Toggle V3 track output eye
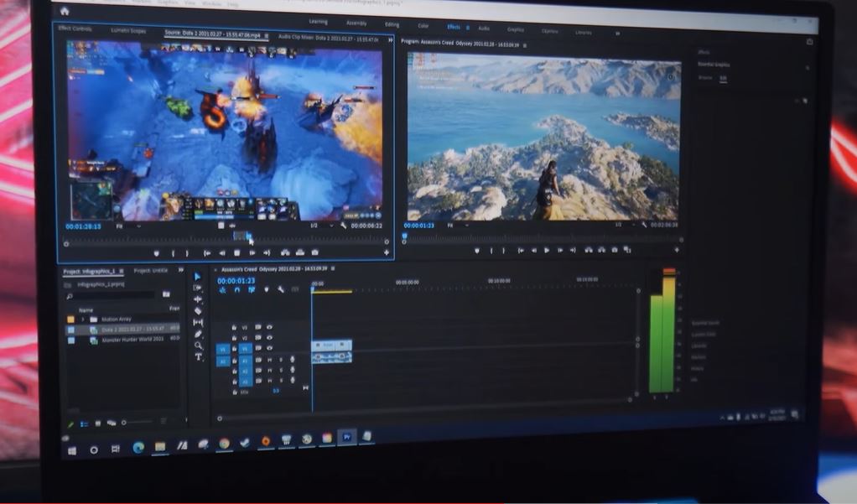Viewport: 857px width, 504px height. (x=269, y=327)
